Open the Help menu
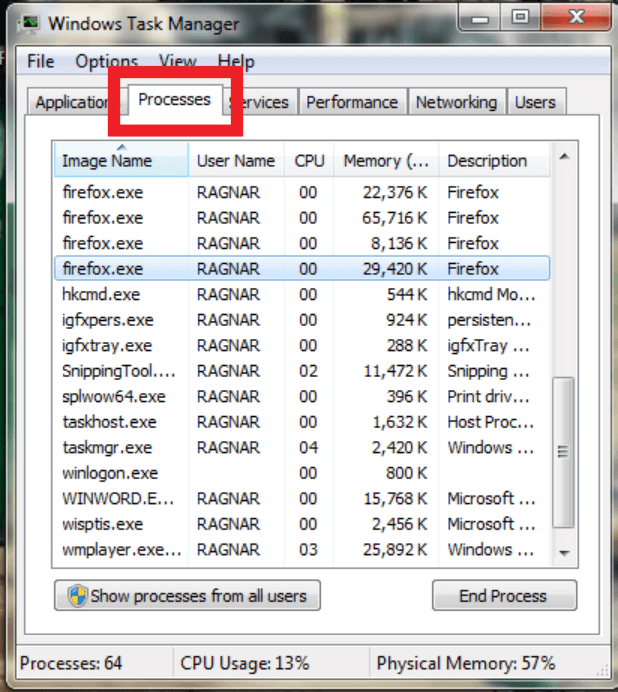This screenshot has height=692, width=618. coord(236,61)
